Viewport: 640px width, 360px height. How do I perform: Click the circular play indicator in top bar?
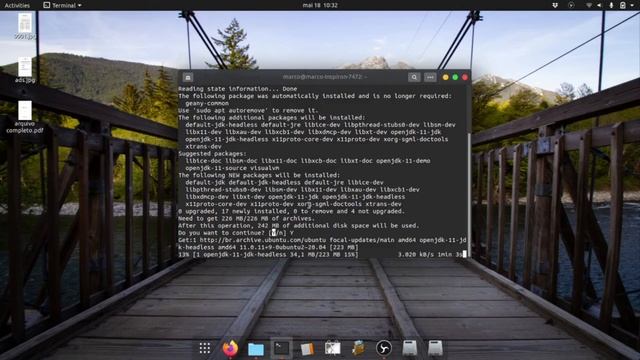(x=571, y=5)
